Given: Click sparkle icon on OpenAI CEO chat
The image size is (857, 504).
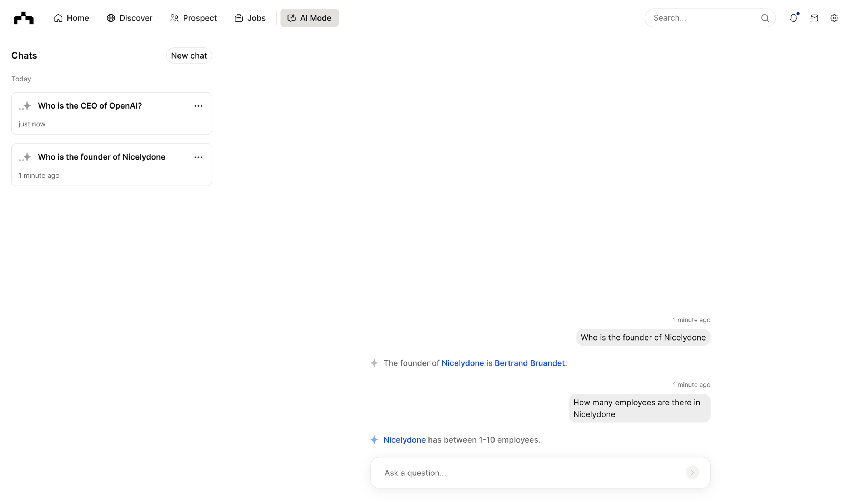Looking at the screenshot, I should [x=25, y=106].
